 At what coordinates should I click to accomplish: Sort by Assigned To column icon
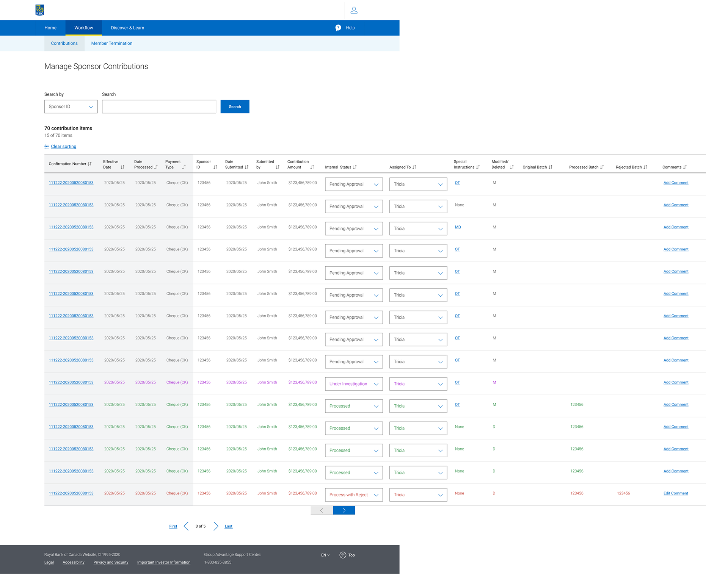[x=414, y=167]
